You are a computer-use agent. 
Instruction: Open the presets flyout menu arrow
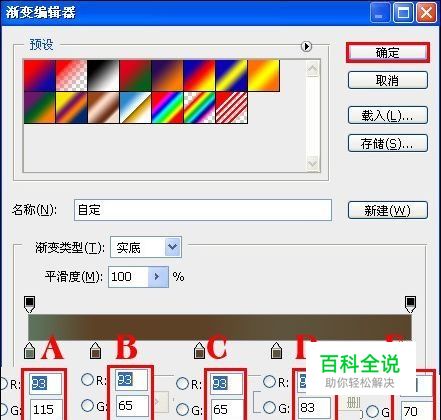tap(306, 46)
